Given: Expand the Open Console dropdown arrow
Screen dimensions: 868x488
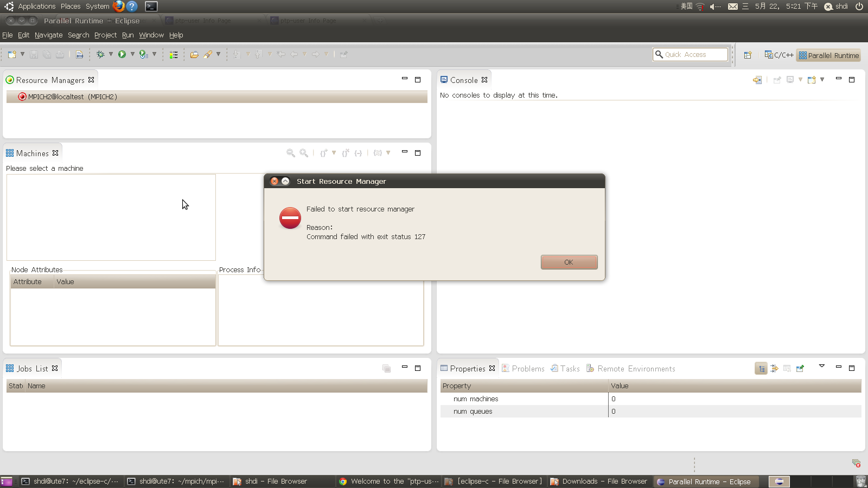Looking at the screenshot, I should (x=822, y=80).
